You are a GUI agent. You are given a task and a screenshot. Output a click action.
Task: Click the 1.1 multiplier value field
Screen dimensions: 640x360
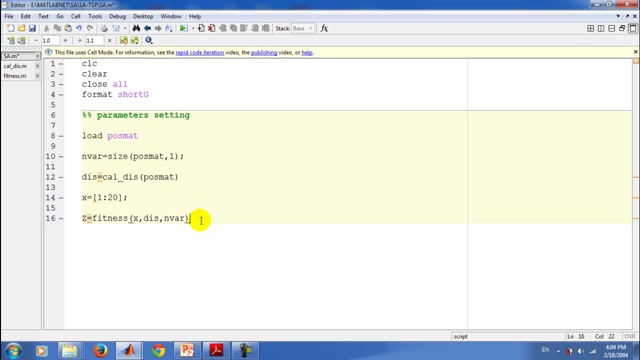tap(94, 40)
